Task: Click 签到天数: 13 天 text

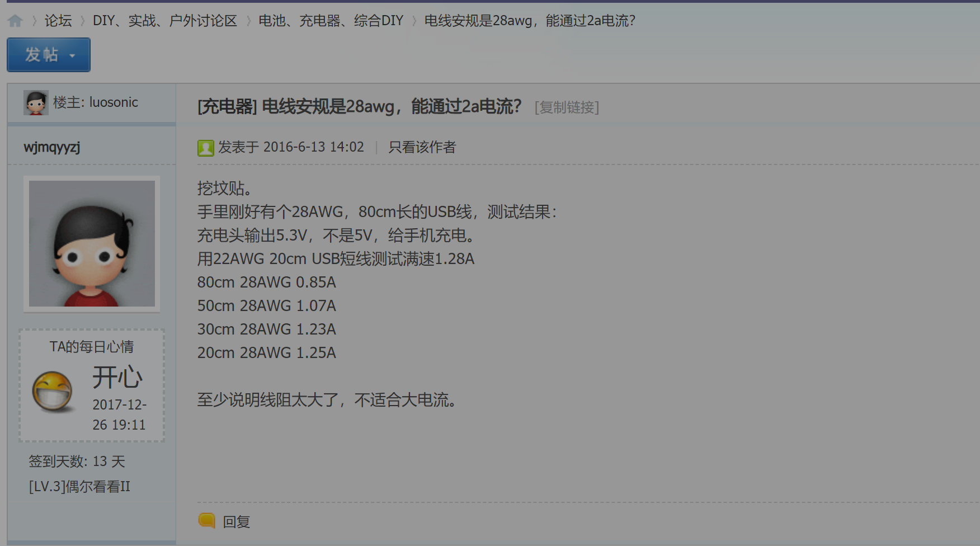Action: click(x=77, y=462)
